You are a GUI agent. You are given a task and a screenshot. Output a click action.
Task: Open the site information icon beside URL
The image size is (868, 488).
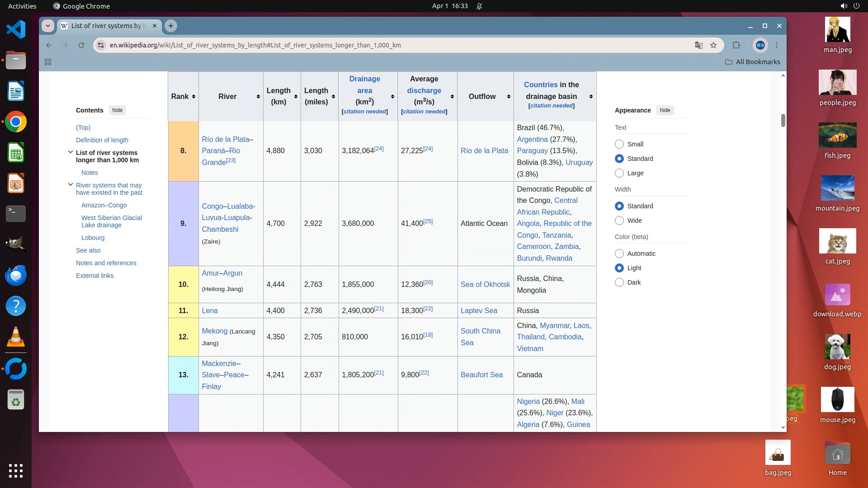(101, 45)
